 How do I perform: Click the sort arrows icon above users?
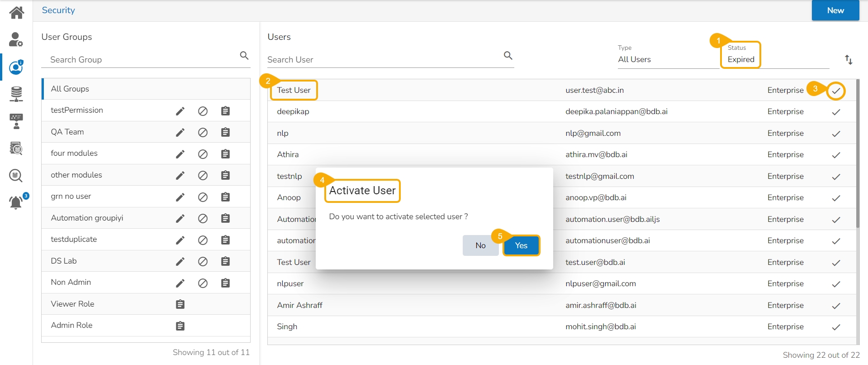click(849, 60)
